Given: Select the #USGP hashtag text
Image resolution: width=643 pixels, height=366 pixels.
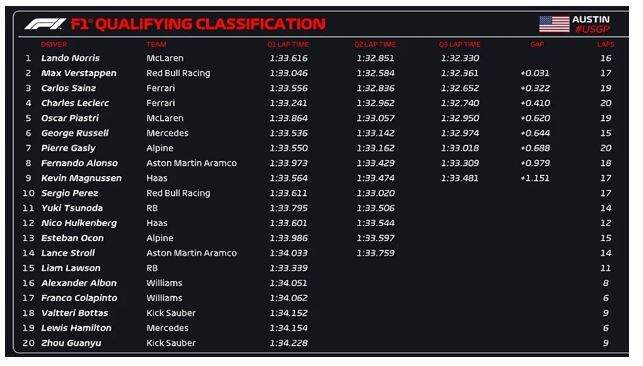Looking at the screenshot, I should 592,29.
